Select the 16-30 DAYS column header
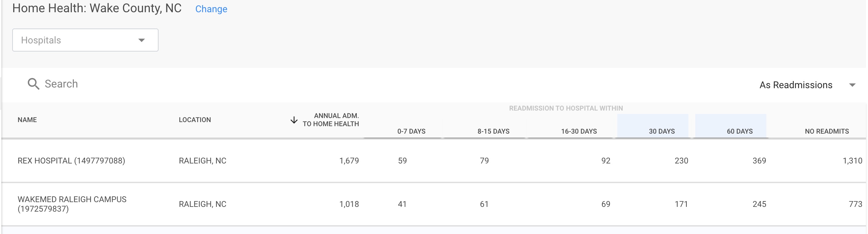868x234 pixels. (x=579, y=131)
